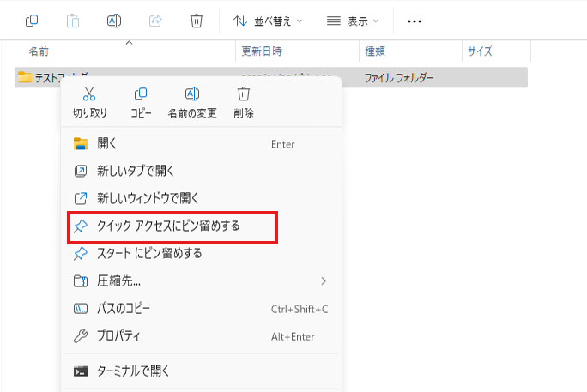The width and height of the screenshot is (587, 392).
Task: Sort by 更新日時 column header
Action: 260,52
